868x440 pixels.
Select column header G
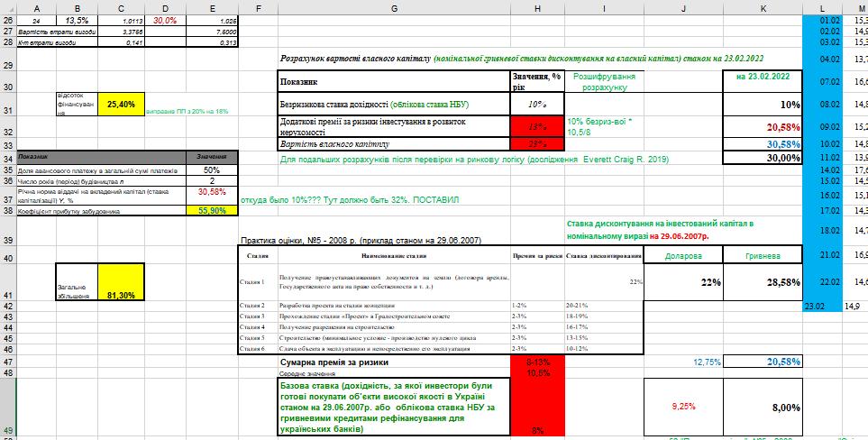click(x=395, y=7)
